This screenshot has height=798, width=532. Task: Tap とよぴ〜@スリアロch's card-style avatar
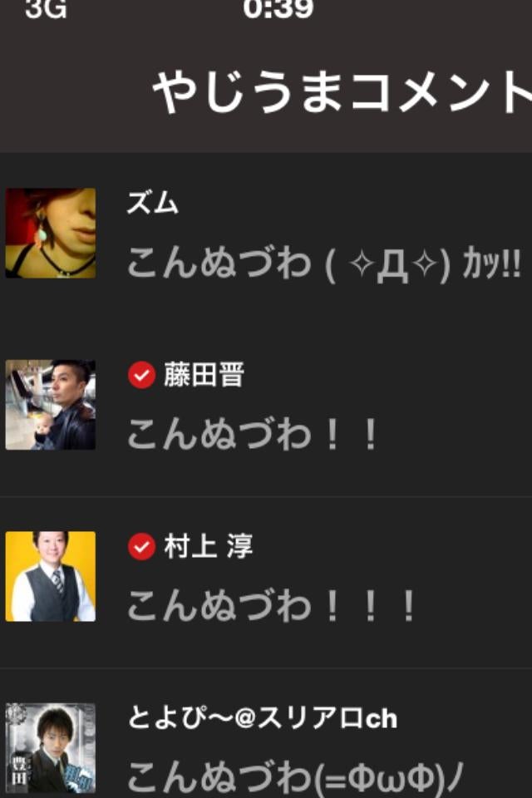click(x=51, y=748)
